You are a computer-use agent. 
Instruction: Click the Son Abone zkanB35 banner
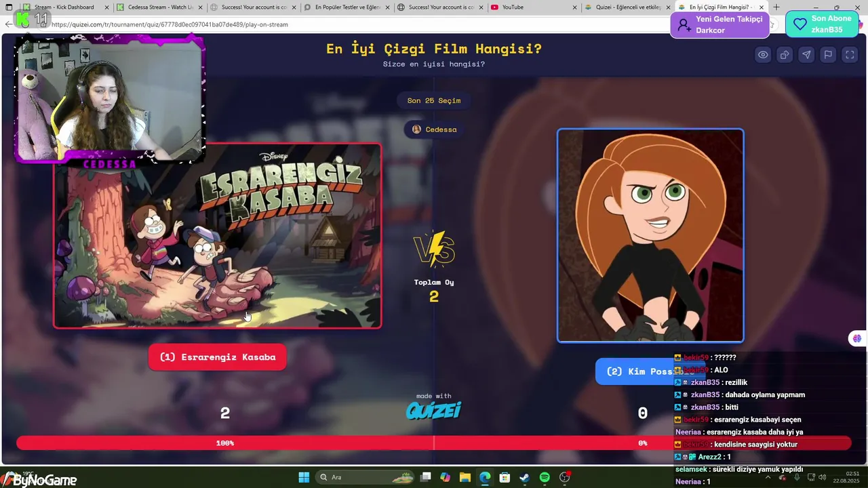[x=822, y=24]
